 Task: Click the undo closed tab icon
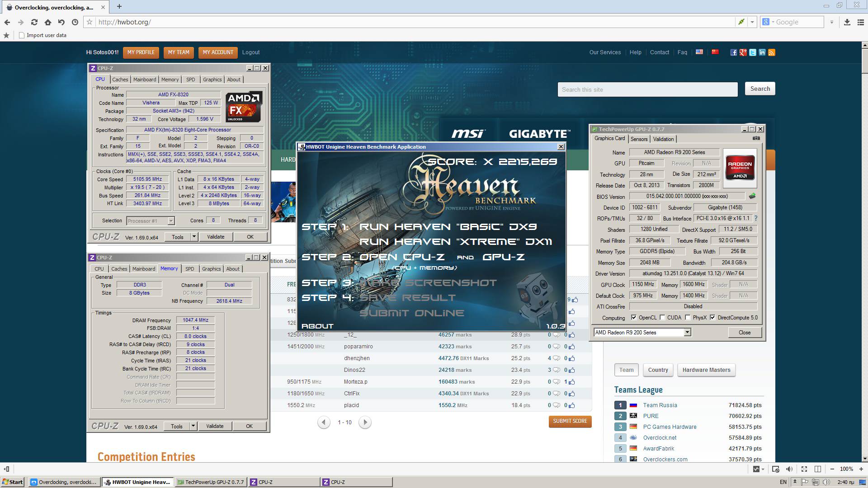point(61,22)
